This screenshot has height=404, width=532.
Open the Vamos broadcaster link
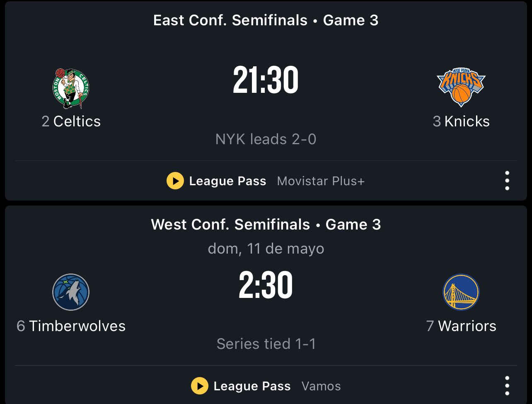pos(321,386)
